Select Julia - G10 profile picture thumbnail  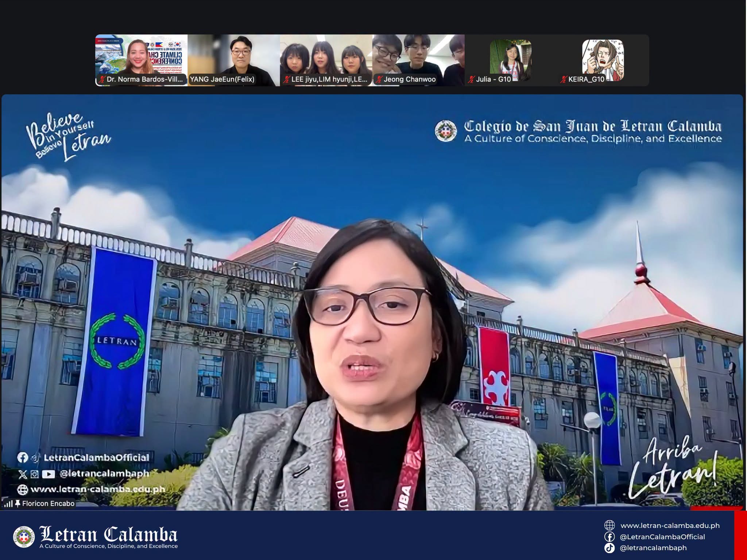tap(511, 60)
